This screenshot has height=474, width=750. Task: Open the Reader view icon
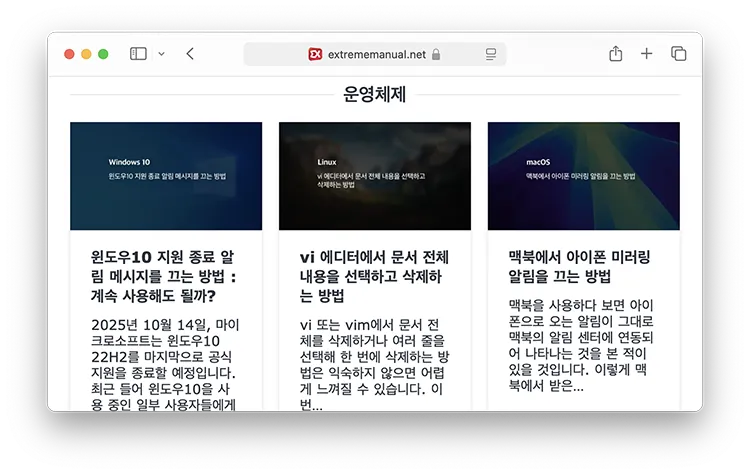point(491,54)
